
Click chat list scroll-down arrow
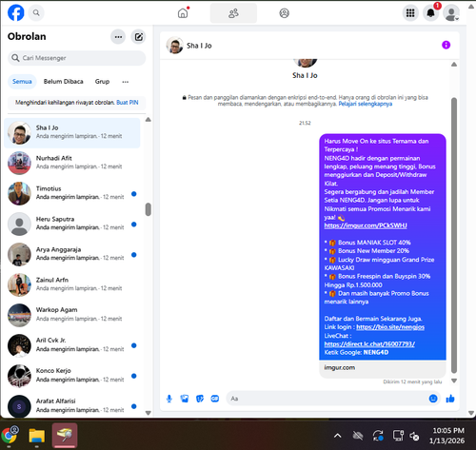(148, 413)
